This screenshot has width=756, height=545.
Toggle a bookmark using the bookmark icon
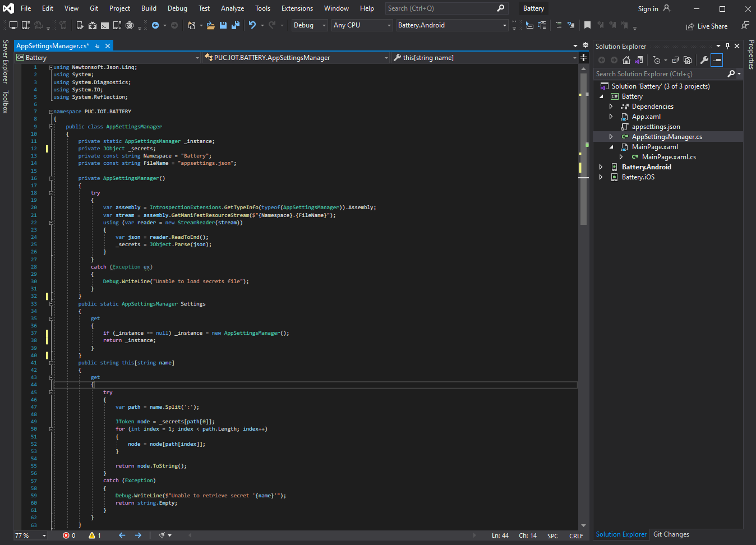[587, 25]
